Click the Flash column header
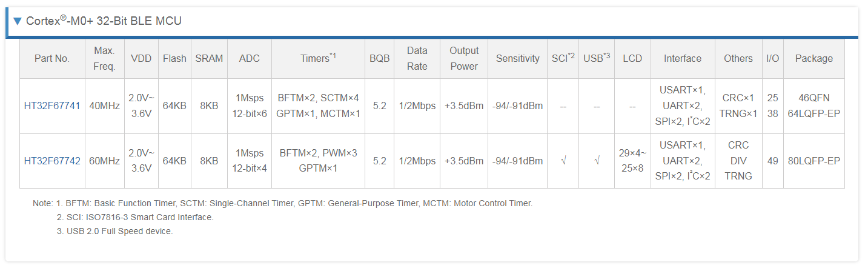 [174, 59]
